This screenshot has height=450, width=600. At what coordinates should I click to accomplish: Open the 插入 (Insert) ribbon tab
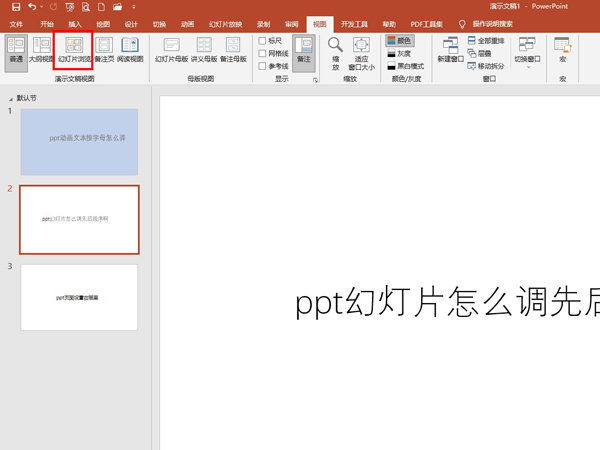tap(76, 23)
